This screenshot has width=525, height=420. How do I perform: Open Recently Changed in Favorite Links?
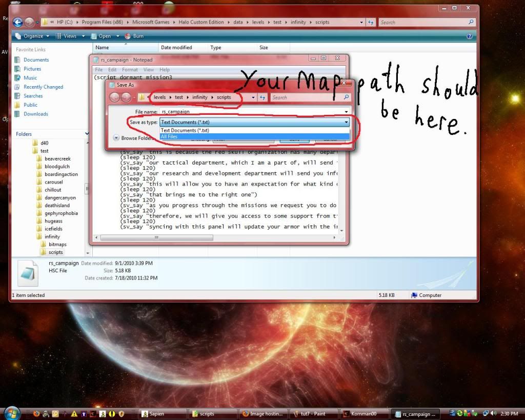43,87
